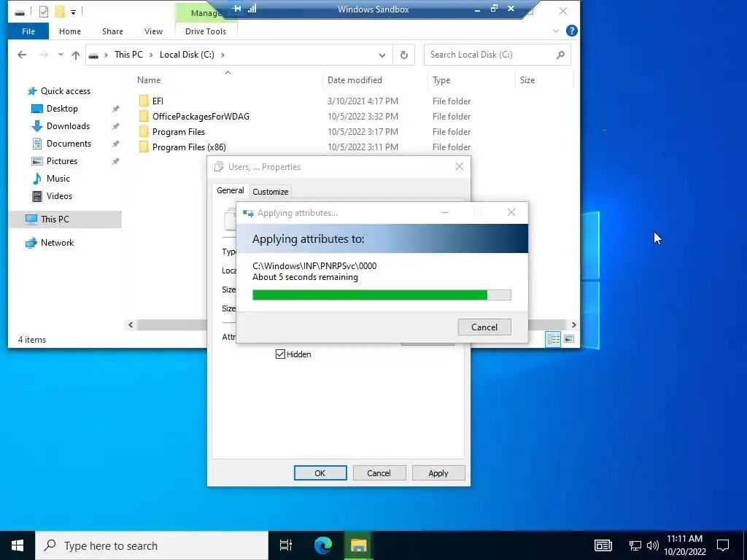Open Desktop in navigation pane

[x=62, y=109]
